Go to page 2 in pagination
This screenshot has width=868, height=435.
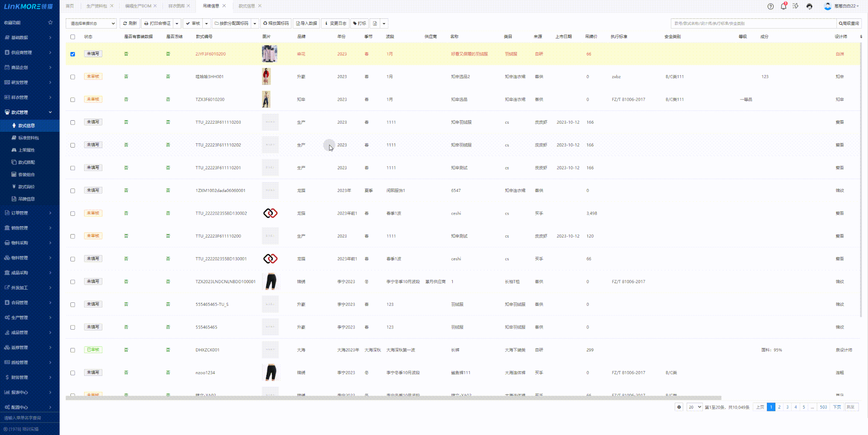tap(779, 407)
